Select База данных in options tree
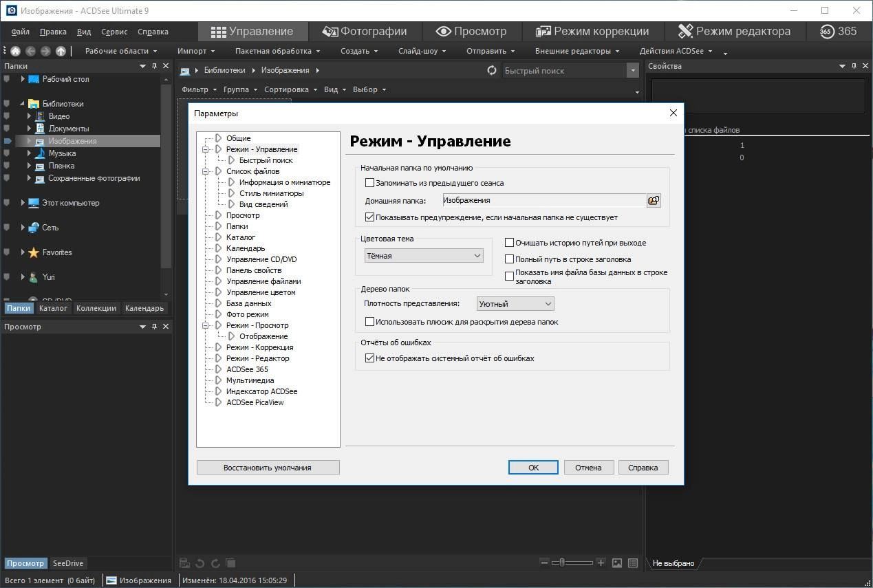This screenshot has width=873, height=588. click(x=249, y=303)
